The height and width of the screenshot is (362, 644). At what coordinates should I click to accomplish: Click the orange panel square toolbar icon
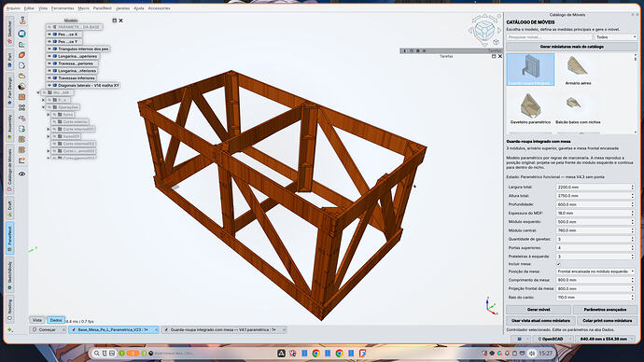[22, 97]
